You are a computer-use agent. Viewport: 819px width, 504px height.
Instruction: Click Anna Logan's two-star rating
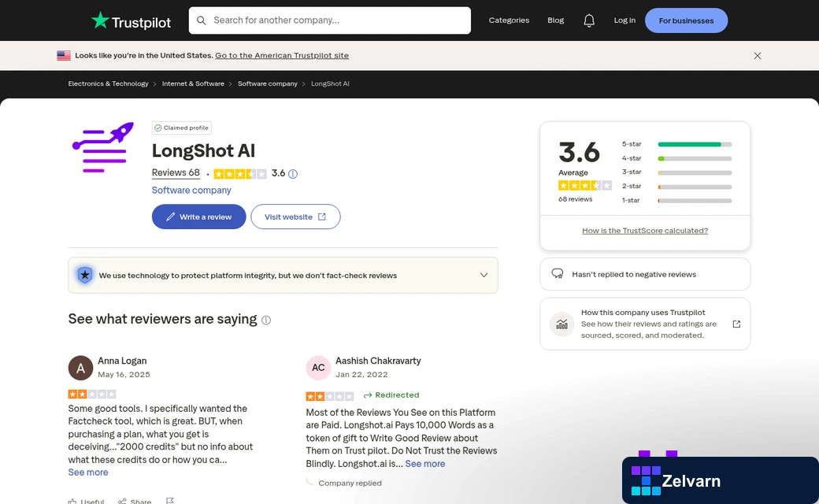click(x=92, y=395)
